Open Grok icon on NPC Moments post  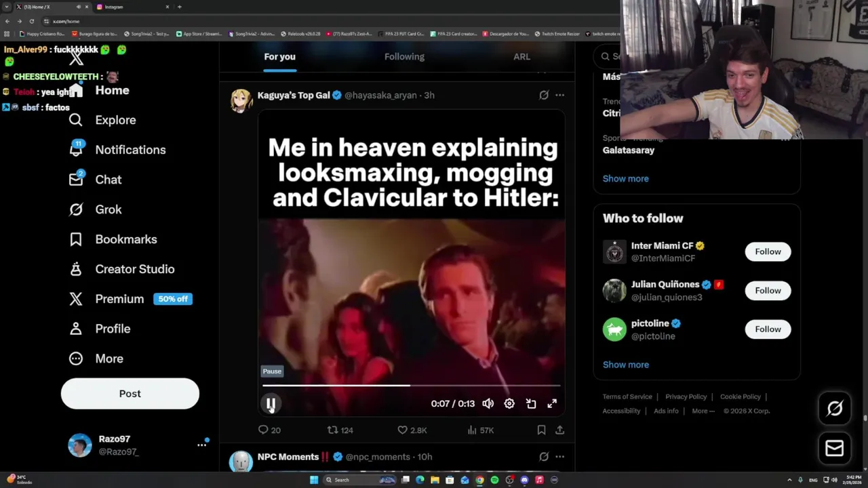(544, 457)
